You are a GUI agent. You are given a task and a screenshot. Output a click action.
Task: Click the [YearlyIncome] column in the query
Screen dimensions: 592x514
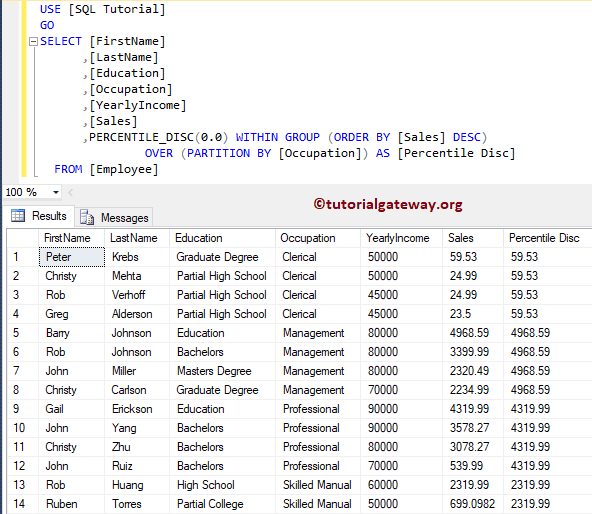pos(138,105)
